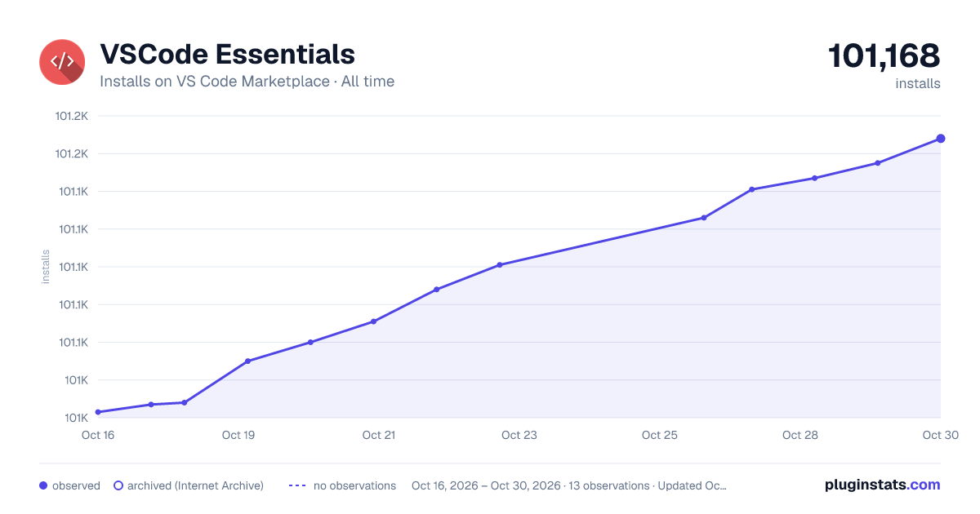Click the Oct 25 axis label
The image size is (980, 514).
click(660, 435)
